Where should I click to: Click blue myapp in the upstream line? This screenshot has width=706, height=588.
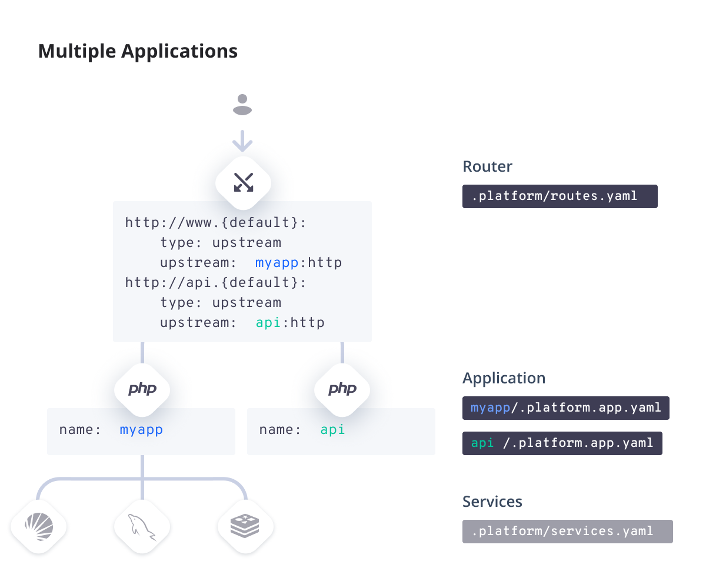point(277,262)
